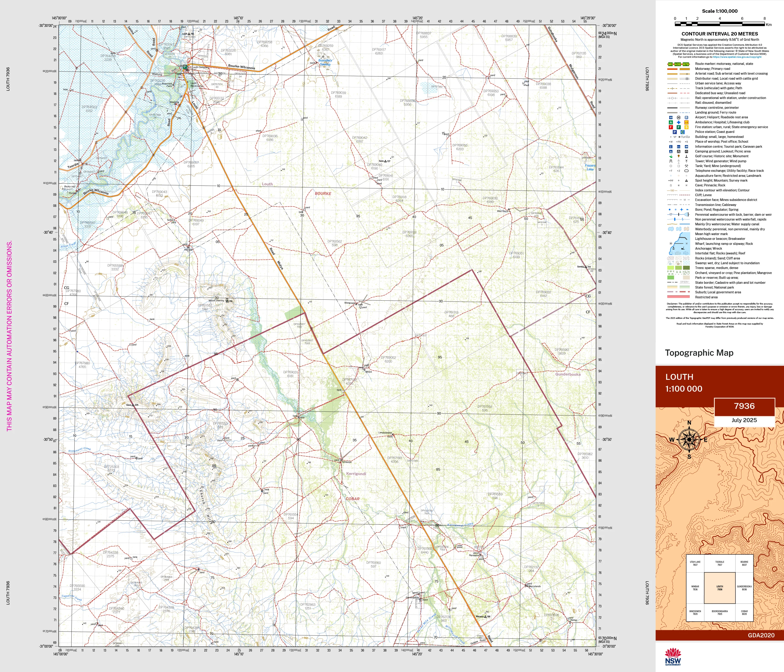Click the compass rose on the cover panel

[689, 440]
